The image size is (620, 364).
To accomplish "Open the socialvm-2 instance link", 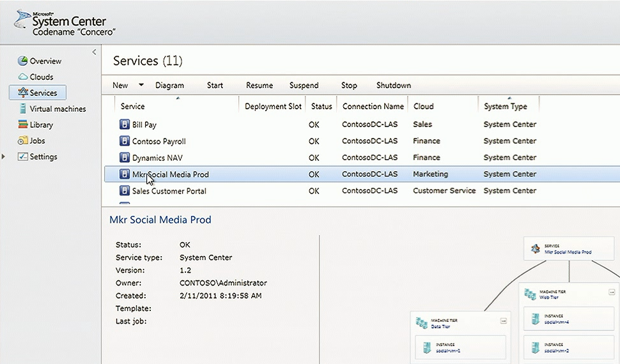I will point(556,351).
